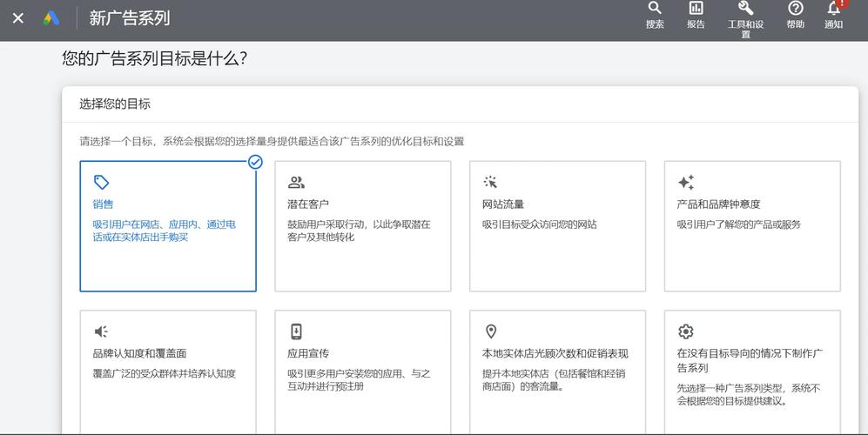Viewport: 868px width, 435px height.
Task: Click the 工具和设置 label in top bar
Action: [x=745, y=29]
